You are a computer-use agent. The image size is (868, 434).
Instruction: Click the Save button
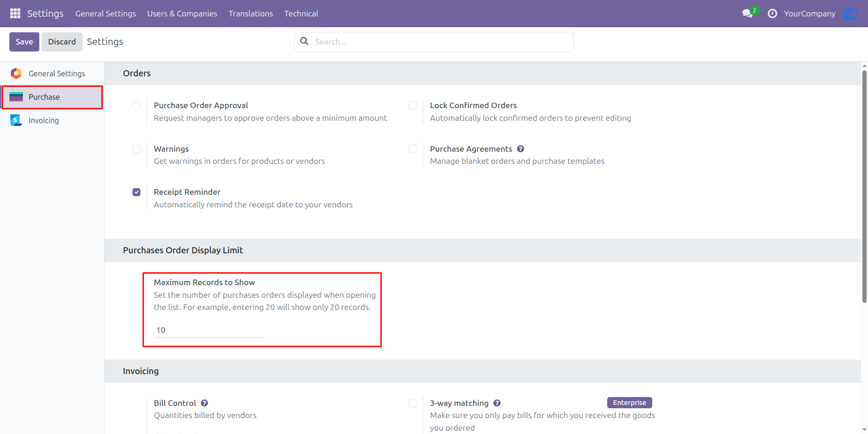(24, 42)
